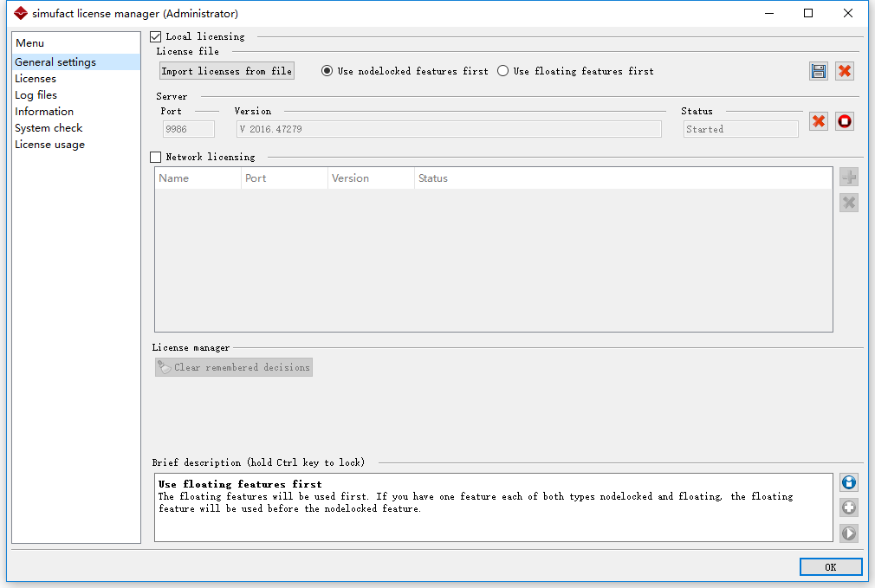Click the 'License manager' section label
Screen dimensions: 875x588
[x=191, y=347]
